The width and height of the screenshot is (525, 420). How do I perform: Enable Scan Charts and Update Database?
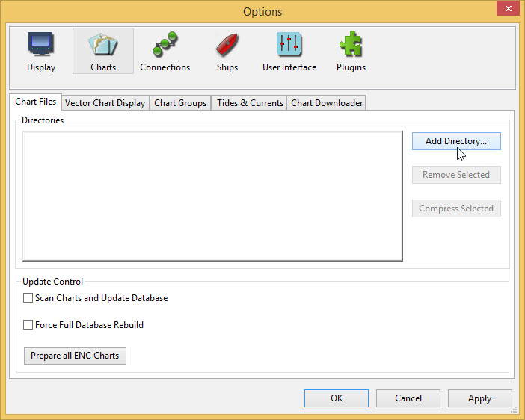(28, 298)
